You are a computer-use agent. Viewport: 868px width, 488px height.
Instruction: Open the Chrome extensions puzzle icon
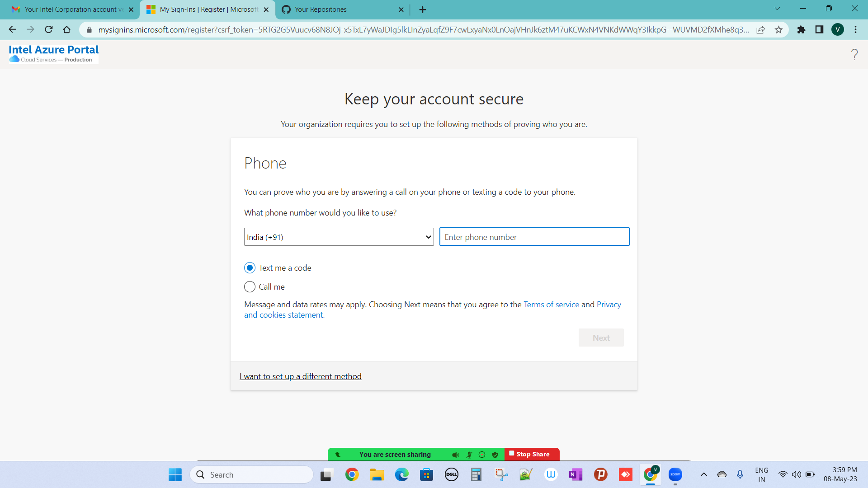[801, 30]
